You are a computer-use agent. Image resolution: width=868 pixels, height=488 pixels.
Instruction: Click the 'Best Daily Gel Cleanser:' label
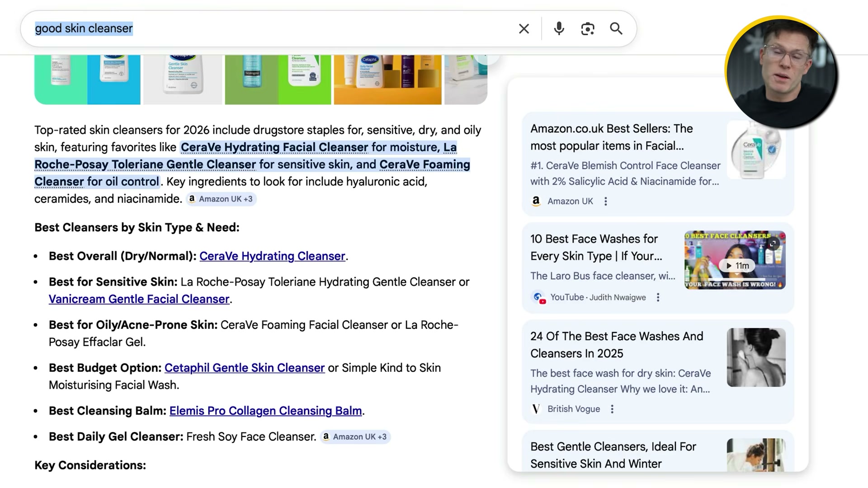point(116,437)
